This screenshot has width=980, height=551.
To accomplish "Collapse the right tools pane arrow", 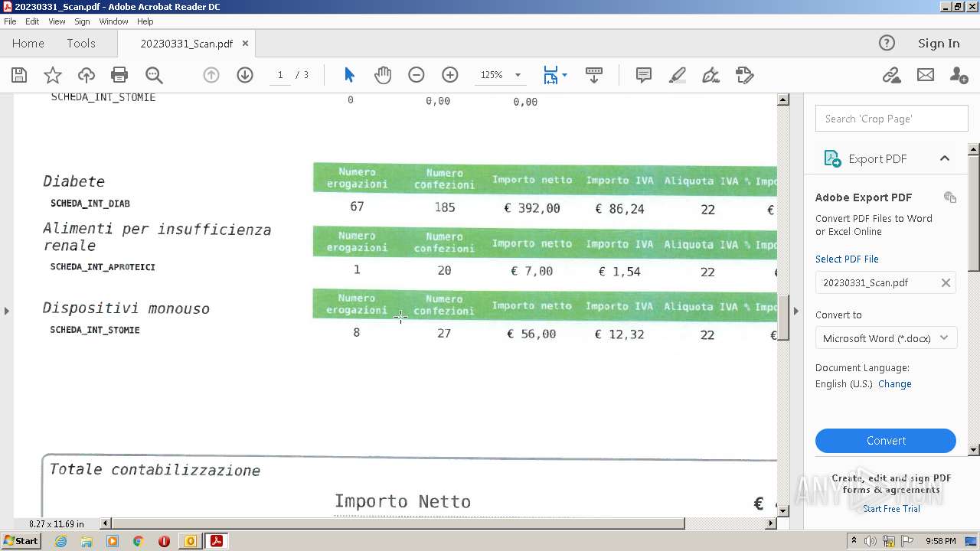I will coord(796,311).
